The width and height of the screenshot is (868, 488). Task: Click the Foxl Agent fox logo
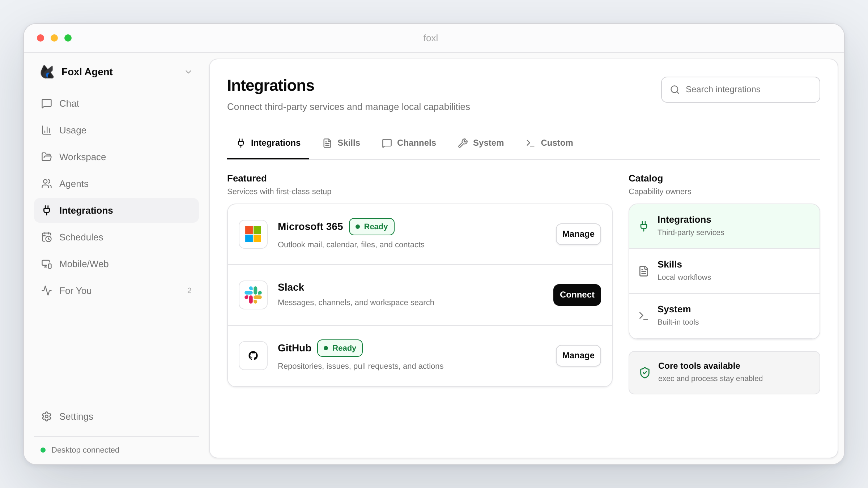pos(47,72)
